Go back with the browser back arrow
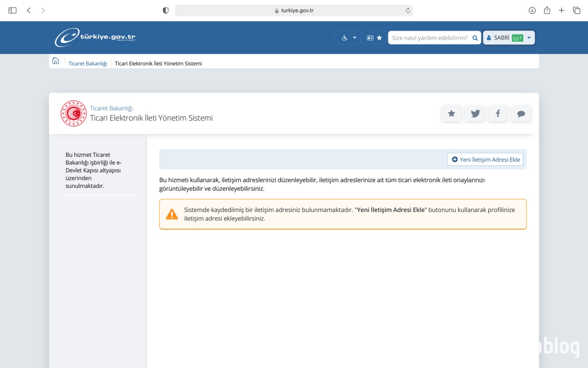588x368 pixels. 28,10
